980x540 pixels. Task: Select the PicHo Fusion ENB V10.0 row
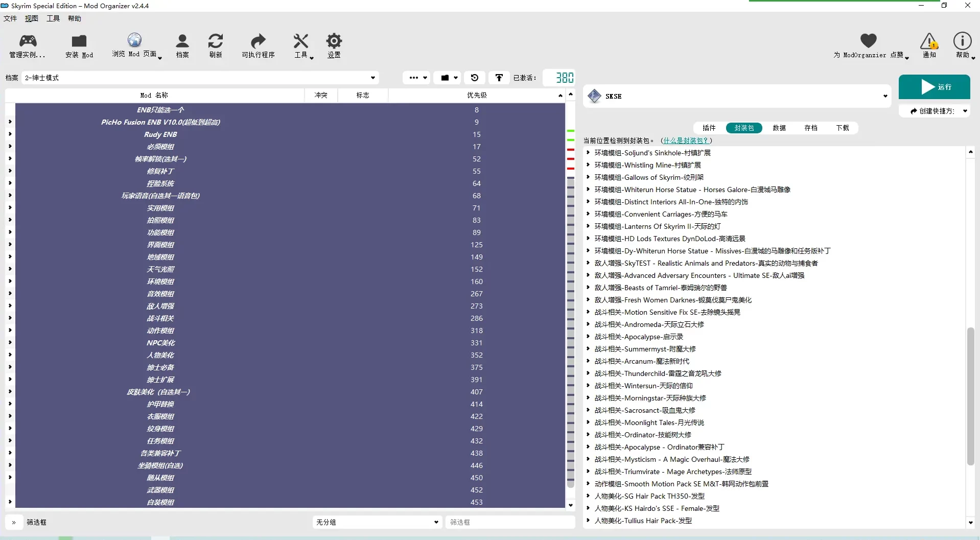click(x=290, y=122)
